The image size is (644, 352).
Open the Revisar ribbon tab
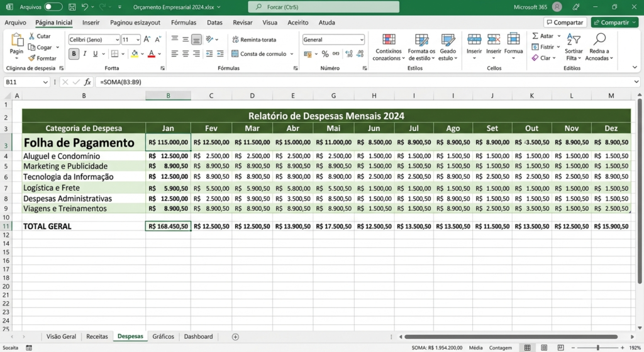pos(243,23)
